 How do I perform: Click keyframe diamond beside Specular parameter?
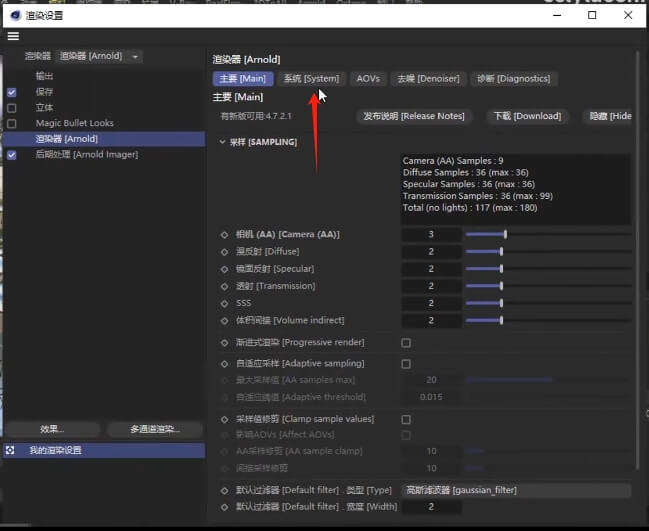(225, 269)
